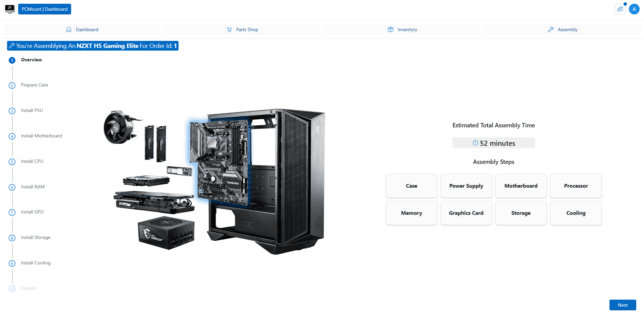Viewport: 644px width, 313px height.
Task: Jump to the Install Motherboard step label
Action: (x=42, y=136)
